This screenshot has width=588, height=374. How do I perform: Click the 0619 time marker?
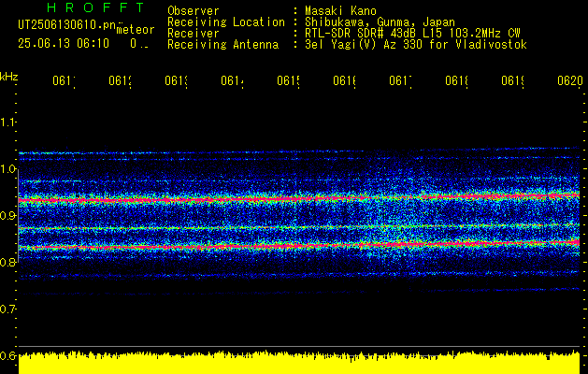click(x=512, y=81)
